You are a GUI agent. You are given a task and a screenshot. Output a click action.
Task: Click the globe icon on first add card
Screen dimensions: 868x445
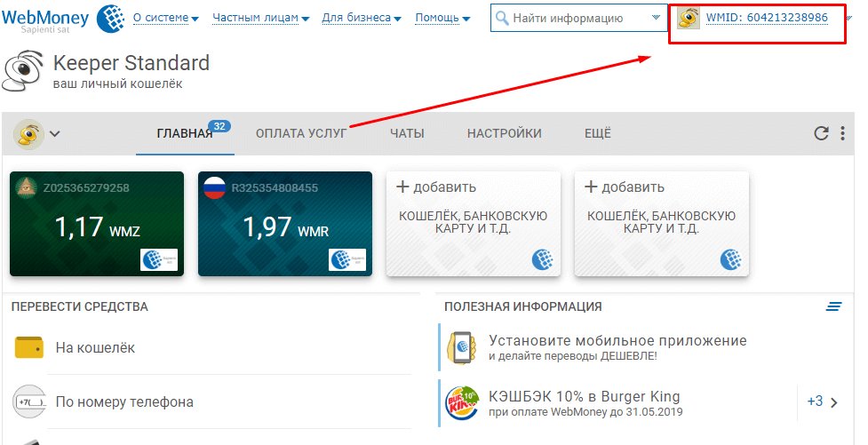[x=543, y=259]
